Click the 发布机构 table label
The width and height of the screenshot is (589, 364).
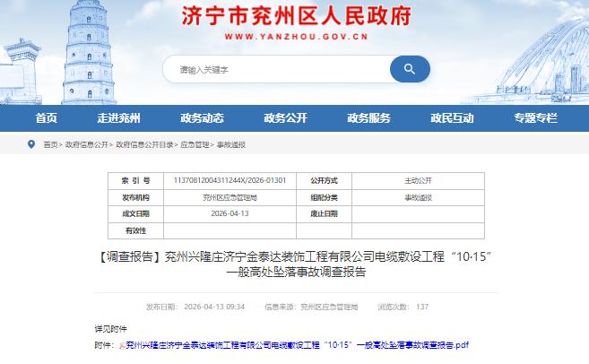tap(135, 197)
